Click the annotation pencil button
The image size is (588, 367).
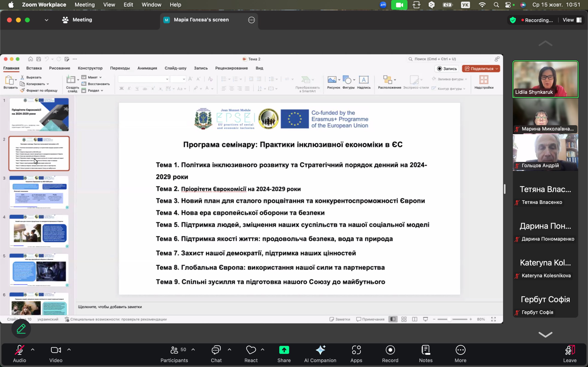(x=21, y=328)
